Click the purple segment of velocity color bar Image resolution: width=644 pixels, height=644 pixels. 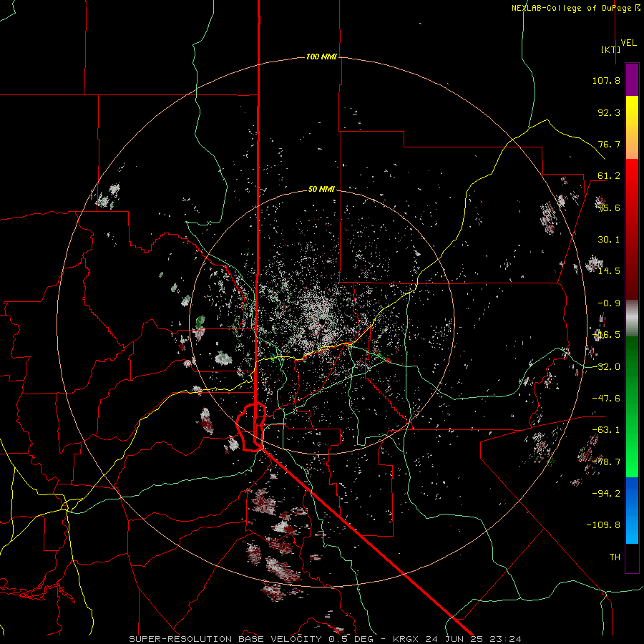point(632,79)
